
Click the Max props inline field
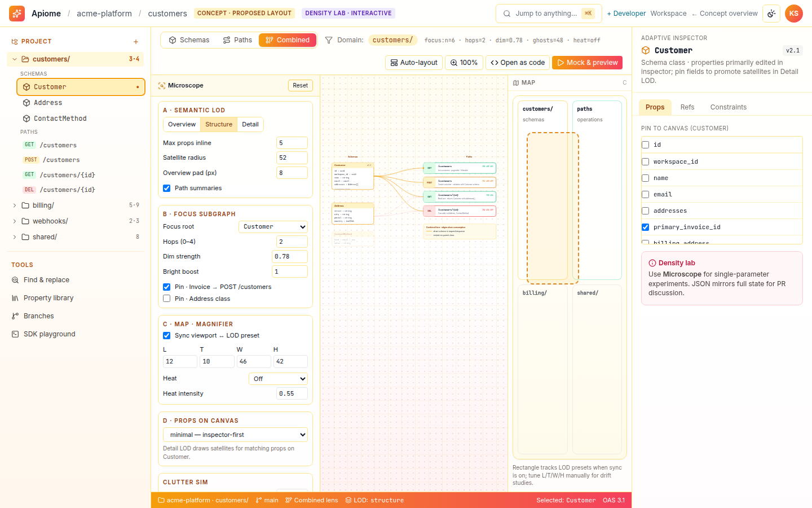pyautogui.click(x=292, y=143)
